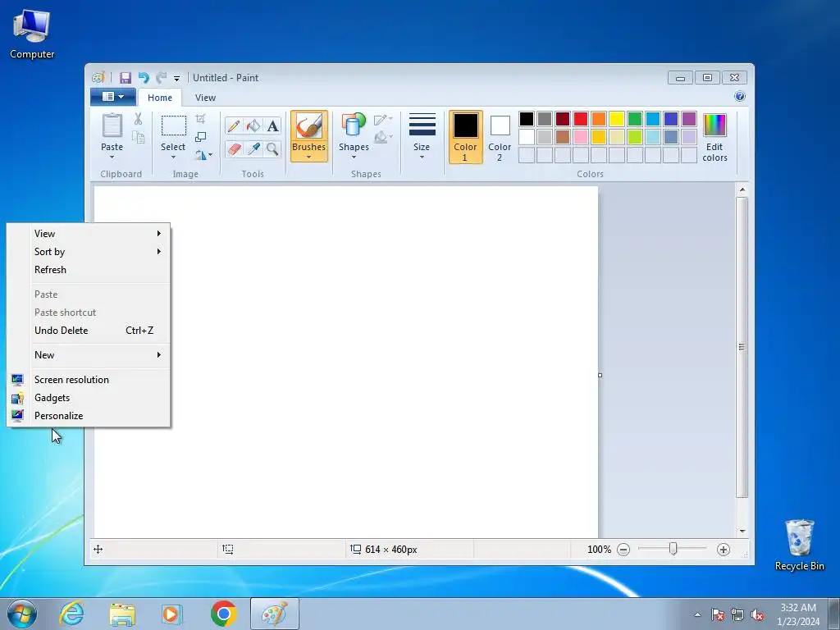Pick the yellow color swatch
The width and height of the screenshot is (840, 630).
[617, 119]
